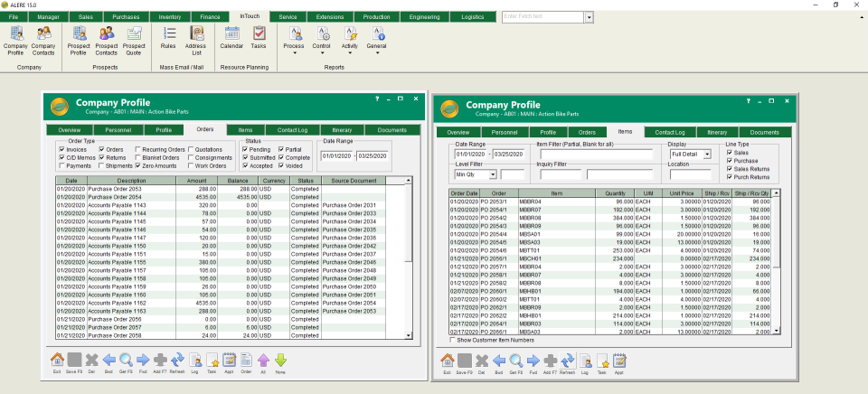Click the green None arrow in Orders window
The width and height of the screenshot is (868, 394).
280,362
